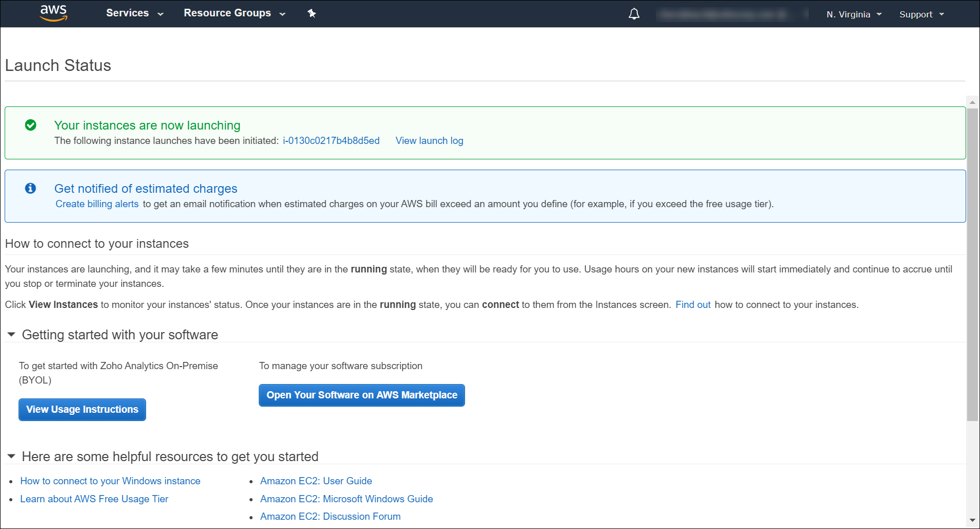Click the scrollbar down arrow
The image size is (980, 529).
coord(972,520)
